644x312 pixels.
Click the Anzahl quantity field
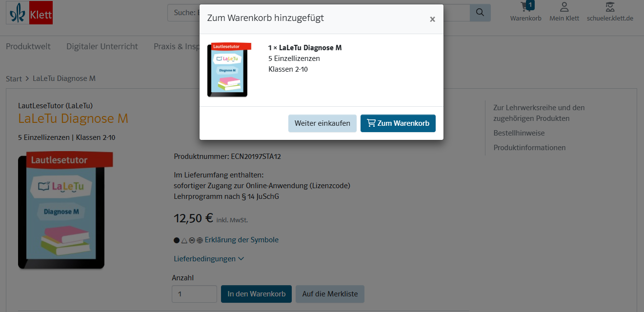click(x=194, y=294)
